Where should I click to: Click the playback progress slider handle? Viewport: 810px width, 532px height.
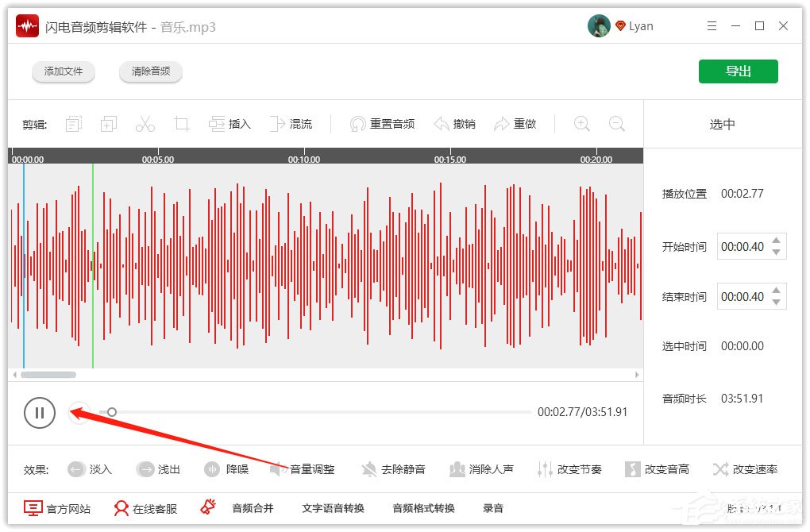click(x=111, y=412)
